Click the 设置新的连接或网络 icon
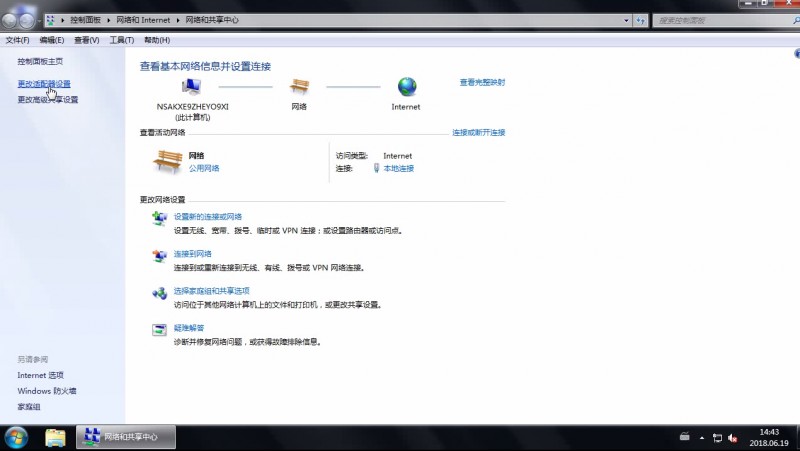 click(159, 218)
